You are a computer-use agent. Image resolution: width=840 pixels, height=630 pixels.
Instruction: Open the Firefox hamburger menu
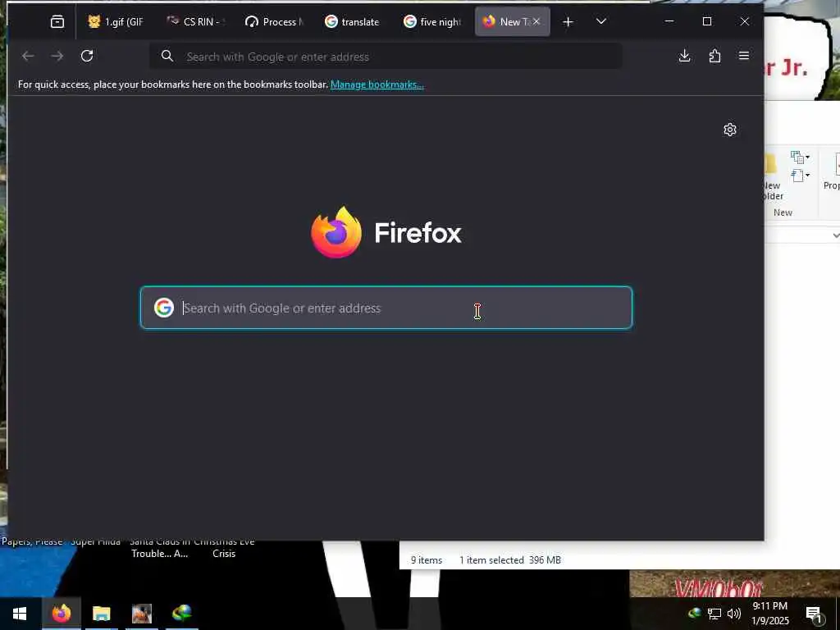743,56
